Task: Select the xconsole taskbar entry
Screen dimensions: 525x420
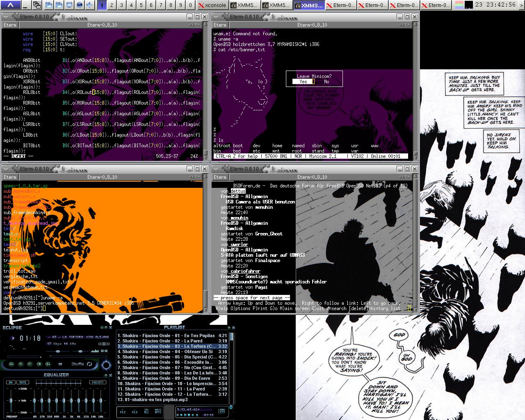Action: 212,5
